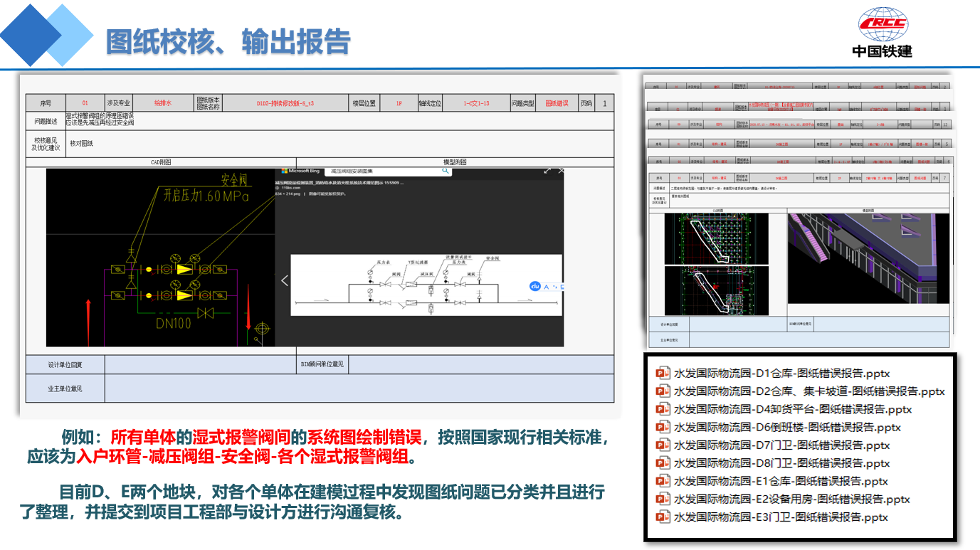Screen dimensions: 980x550
Task: Open file 水发国际物流园-E3门卫-图纸错误报告.pptx
Action: tap(781, 517)
